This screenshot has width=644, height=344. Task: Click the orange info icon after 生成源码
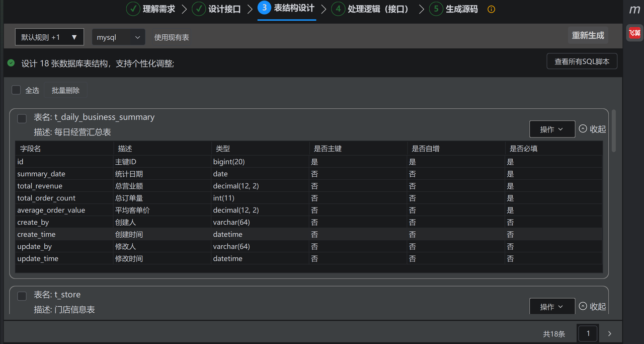click(x=492, y=9)
